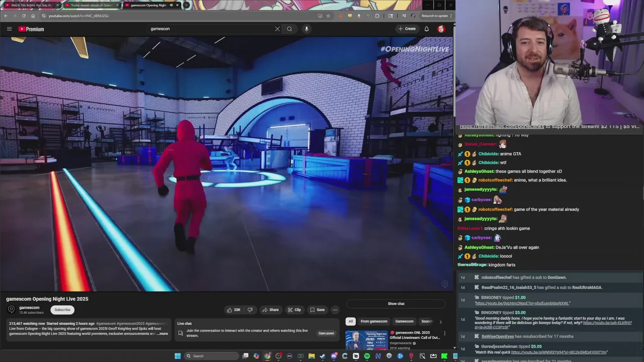Viewport: 644px width, 362px height.
Task: Open the browser home page icon
Action: click(33, 16)
